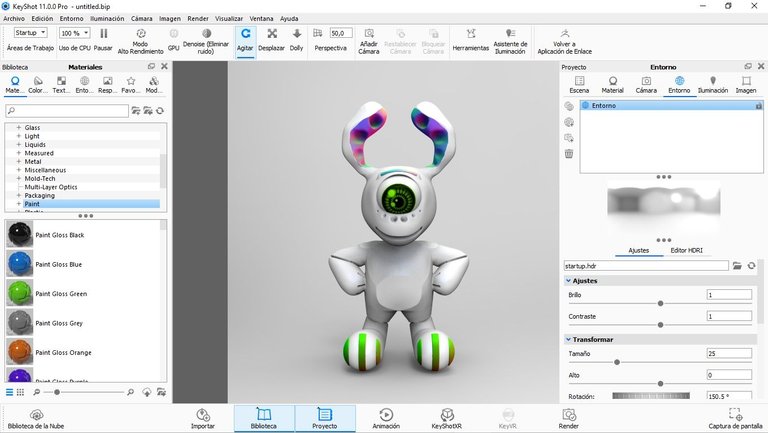Switch to library Entornos tab
Viewport: 768px width, 433px height.
click(x=84, y=85)
